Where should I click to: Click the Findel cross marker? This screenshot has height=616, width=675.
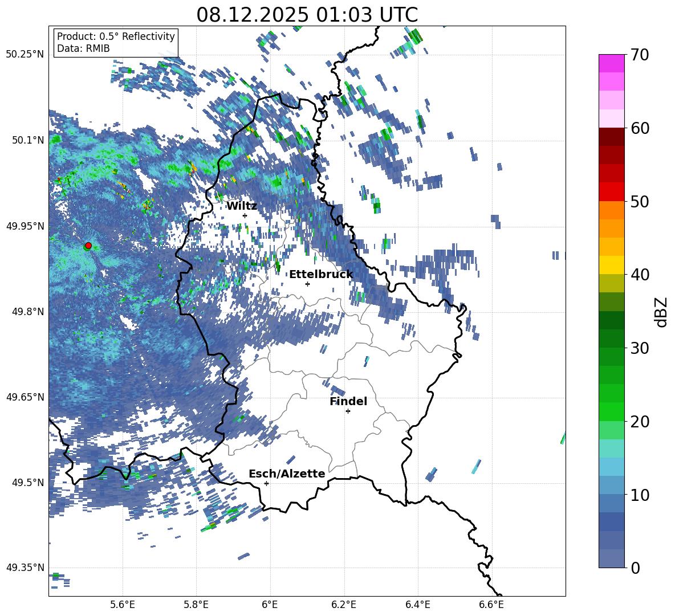click(x=348, y=411)
